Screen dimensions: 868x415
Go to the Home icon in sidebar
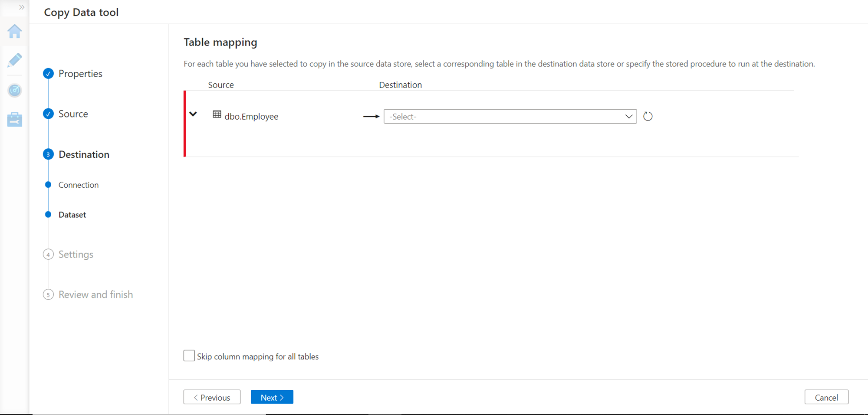pos(14,31)
